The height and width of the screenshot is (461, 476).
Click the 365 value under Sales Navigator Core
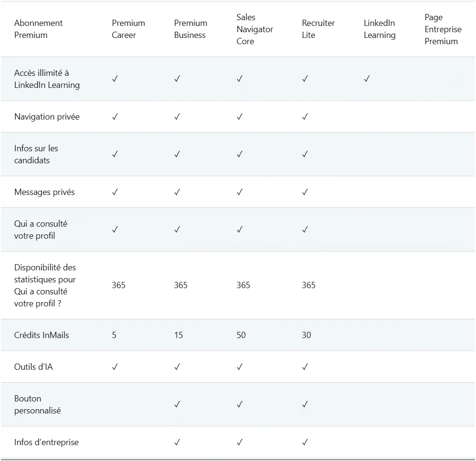click(243, 285)
